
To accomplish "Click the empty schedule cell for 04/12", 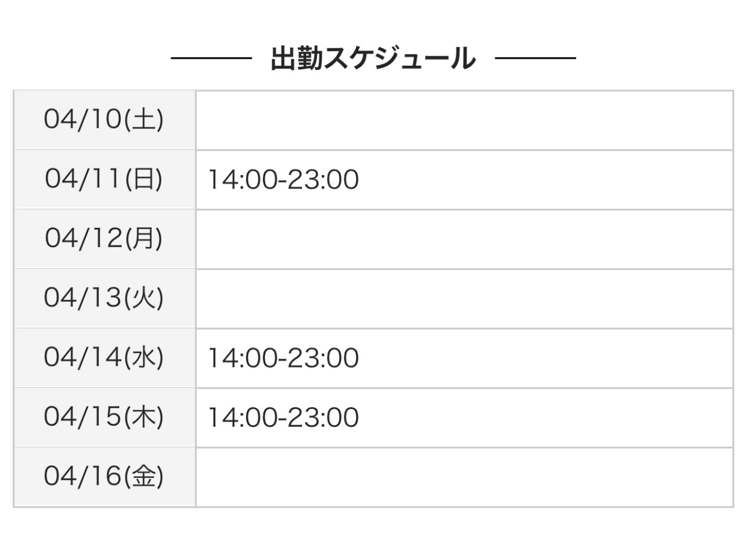I will pyautogui.click(x=464, y=239).
